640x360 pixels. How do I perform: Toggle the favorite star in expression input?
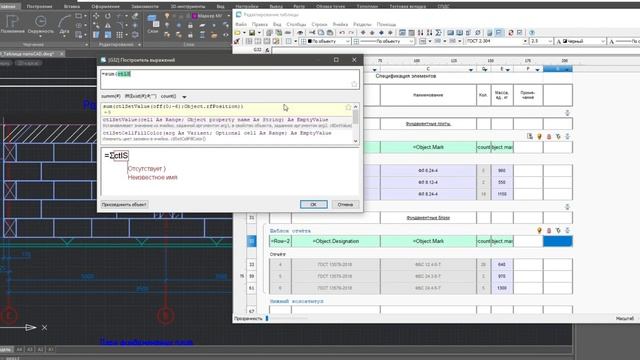tap(354, 84)
